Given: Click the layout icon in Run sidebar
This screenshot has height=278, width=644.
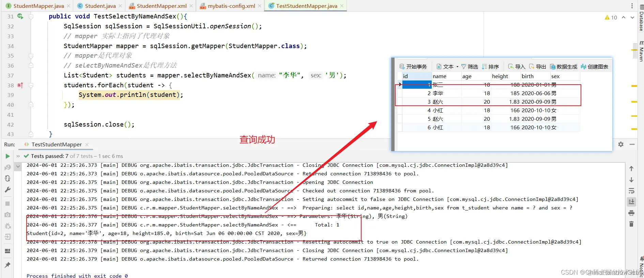Looking at the screenshot, I should click(x=7, y=251).
